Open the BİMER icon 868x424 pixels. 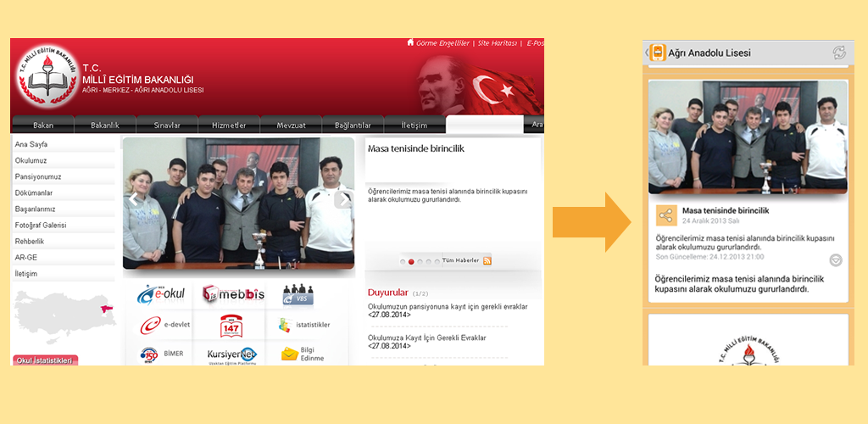tap(161, 354)
